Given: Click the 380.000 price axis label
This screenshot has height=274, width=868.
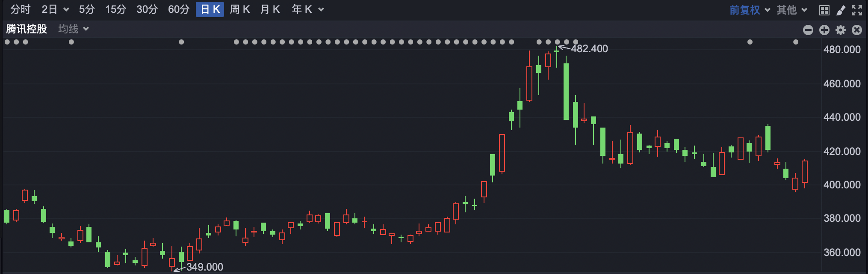Looking at the screenshot, I should tap(842, 218).
